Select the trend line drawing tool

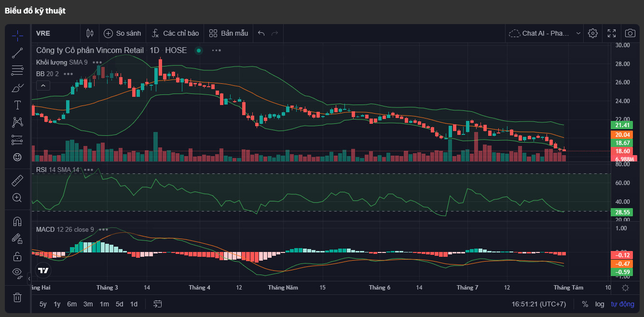(17, 53)
